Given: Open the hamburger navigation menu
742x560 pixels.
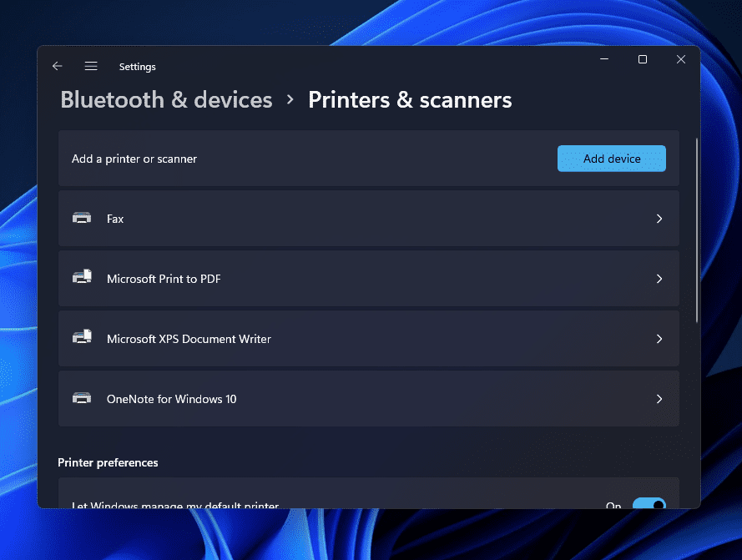Looking at the screenshot, I should pyautogui.click(x=91, y=66).
